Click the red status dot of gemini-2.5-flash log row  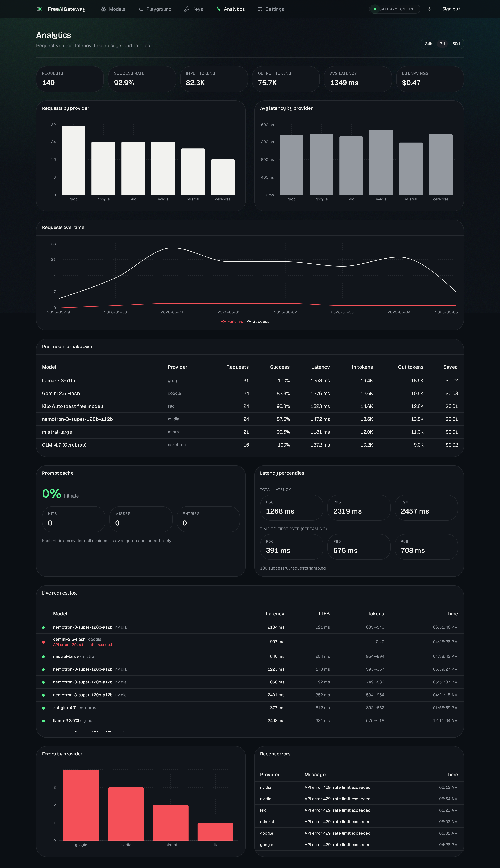coord(43,642)
